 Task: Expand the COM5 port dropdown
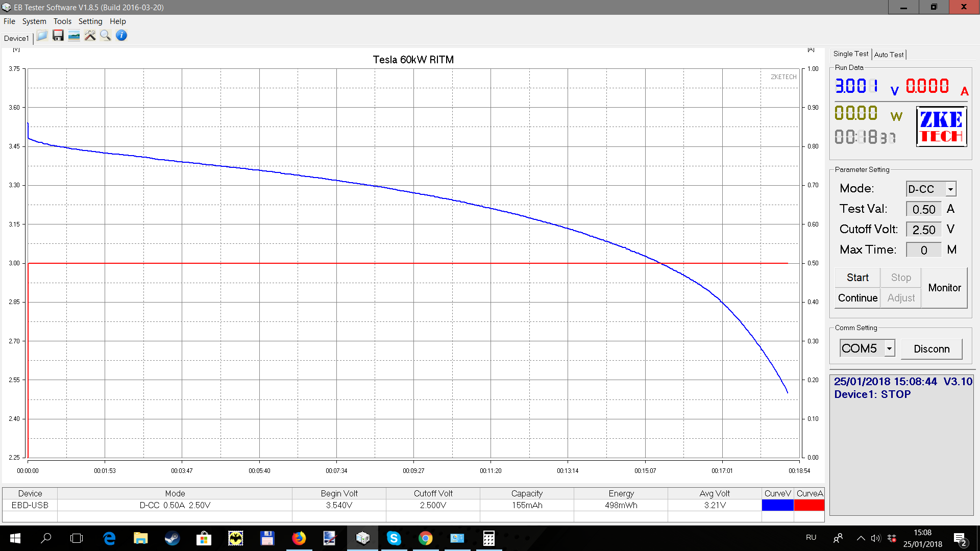point(889,348)
